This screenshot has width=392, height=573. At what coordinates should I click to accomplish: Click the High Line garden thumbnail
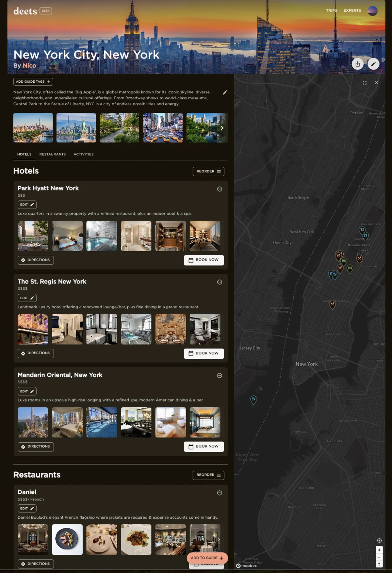point(120,128)
